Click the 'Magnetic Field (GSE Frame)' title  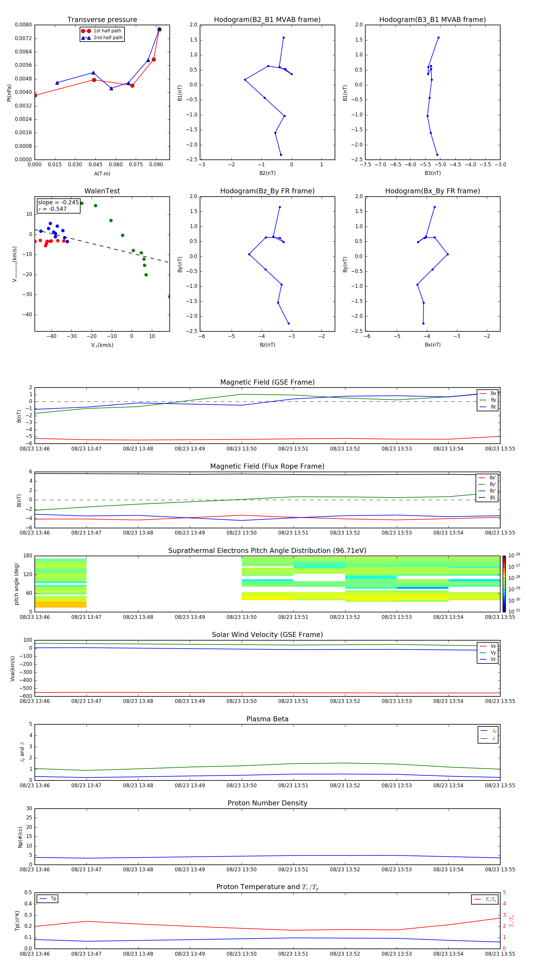(267, 382)
